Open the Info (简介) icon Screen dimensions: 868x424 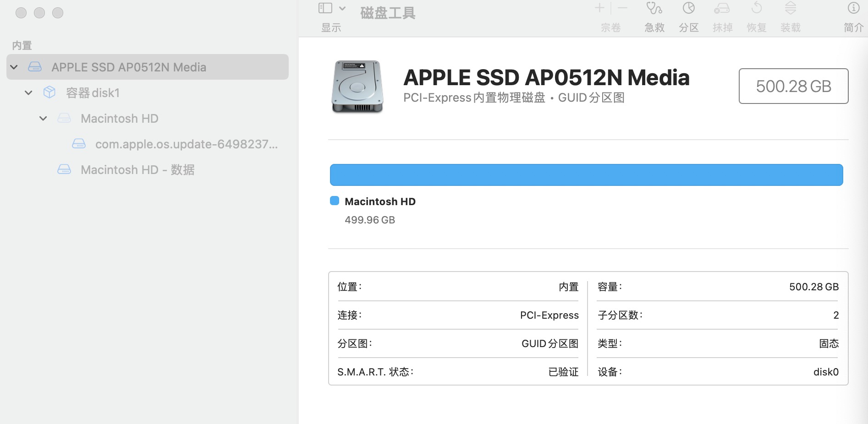[853, 9]
